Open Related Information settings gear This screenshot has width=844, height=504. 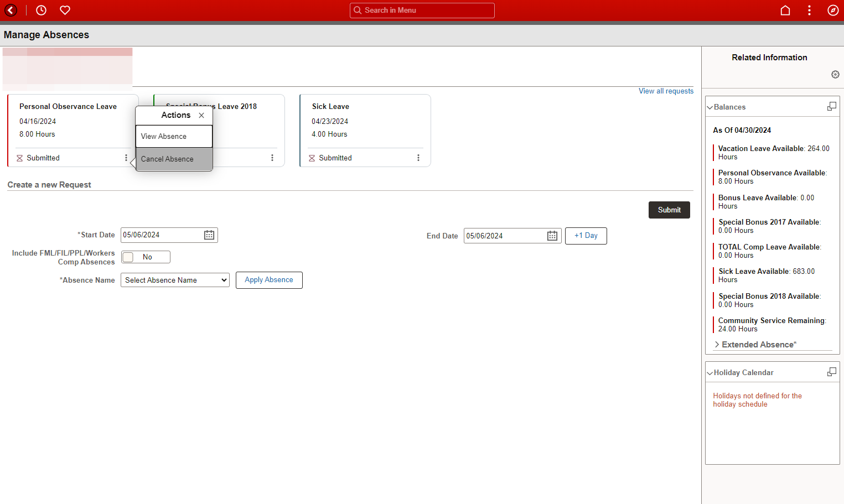(835, 74)
